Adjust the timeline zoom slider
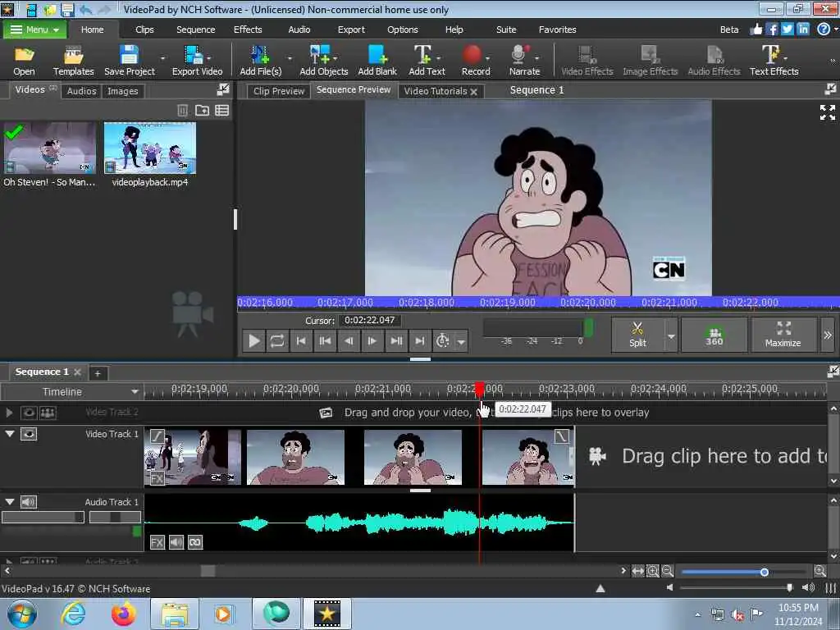The width and height of the screenshot is (840, 630). click(765, 572)
